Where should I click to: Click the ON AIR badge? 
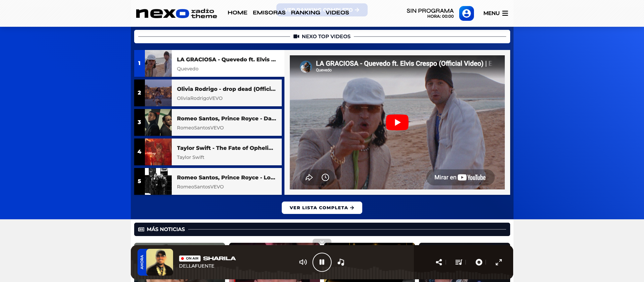(x=190, y=259)
